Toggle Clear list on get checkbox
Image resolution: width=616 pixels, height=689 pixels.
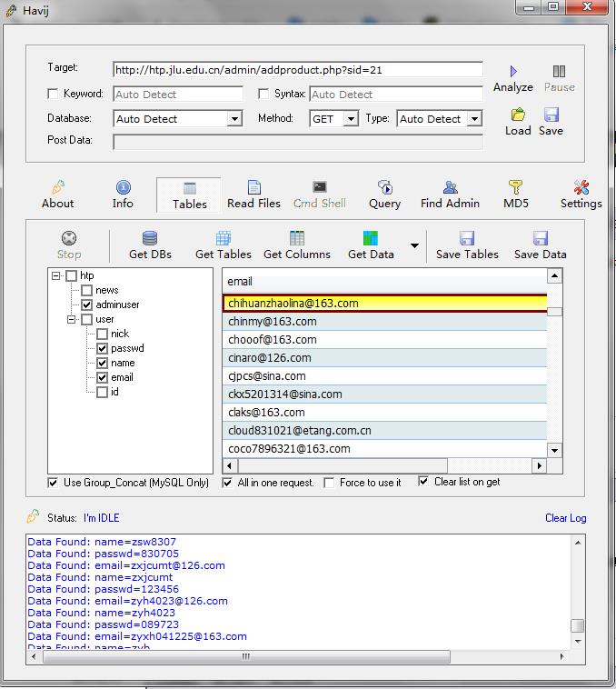point(423,482)
